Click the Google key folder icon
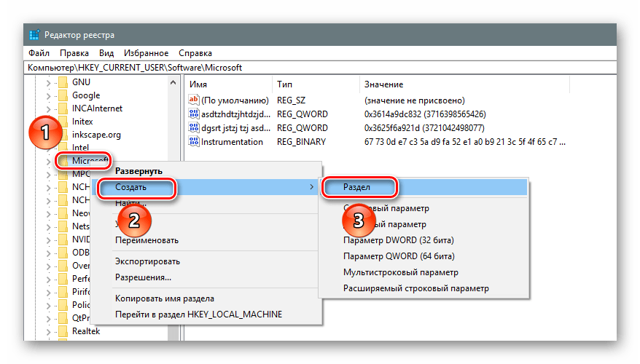 (63, 95)
